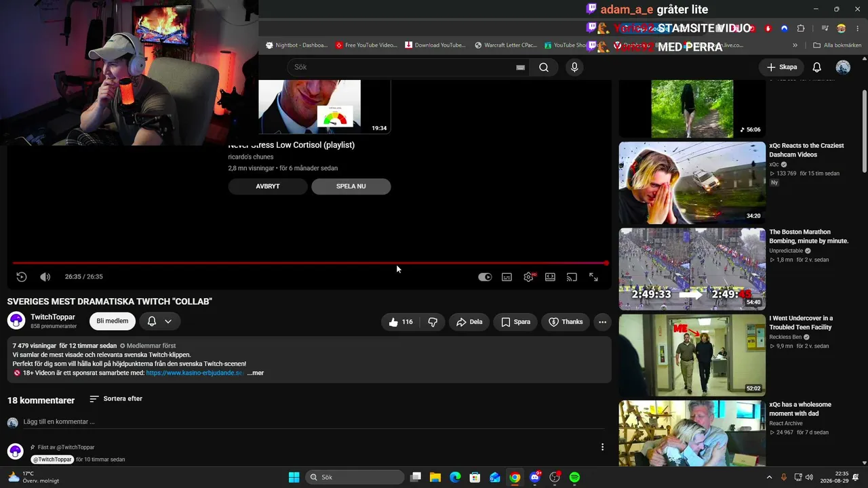Toggle the autoplay switch in the player
The width and height of the screenshot is (868, 488).
coord(485,277)
